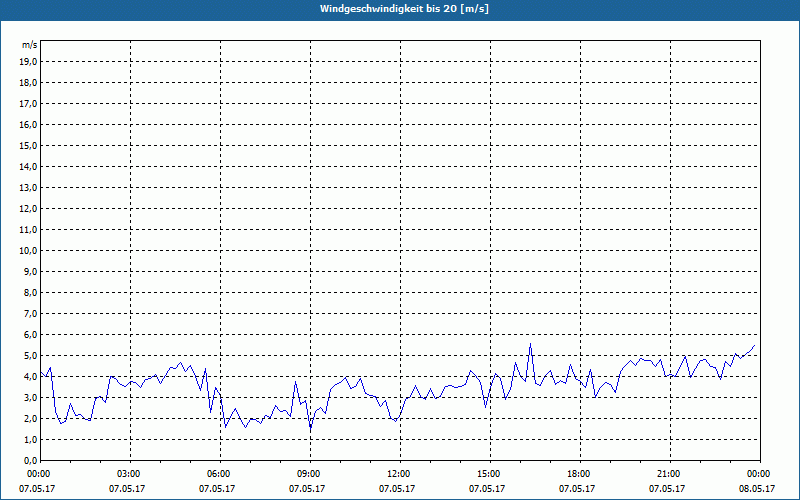Select the 7,0 y-axis label

tap(30, 313)
